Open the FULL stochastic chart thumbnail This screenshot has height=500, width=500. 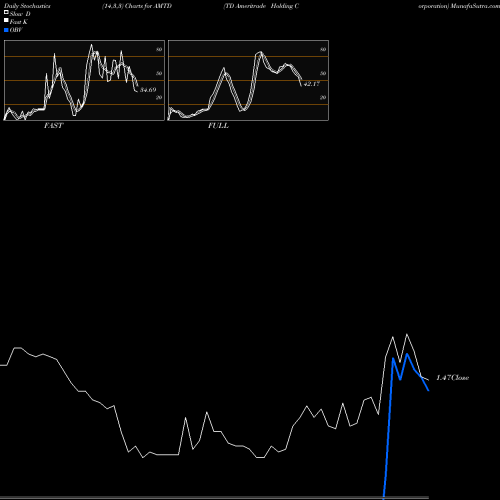click(248, 80)
